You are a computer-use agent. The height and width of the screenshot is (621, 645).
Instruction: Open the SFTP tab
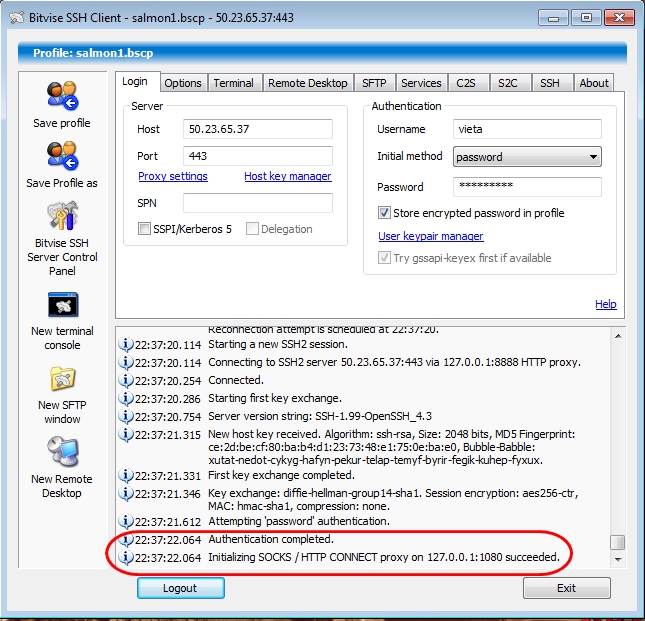tap(374, 83)
